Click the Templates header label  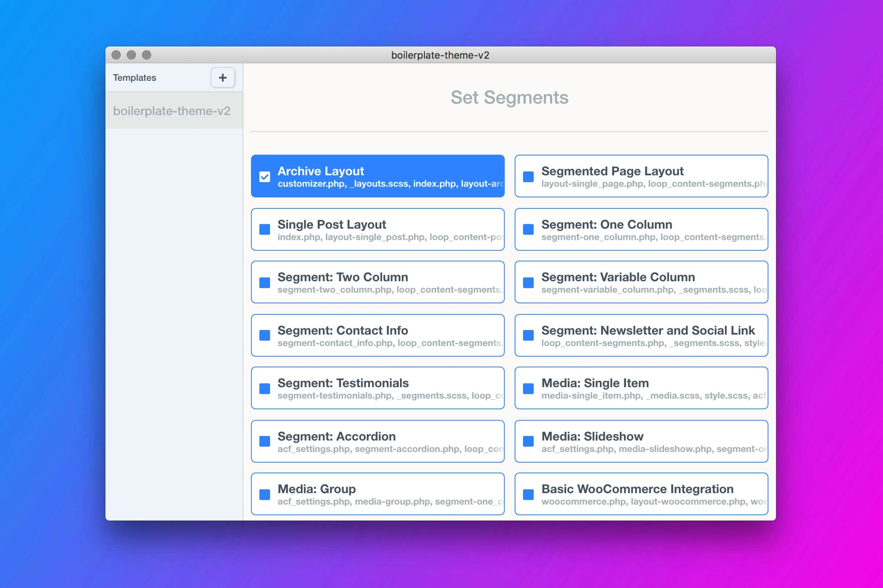click(135, 77)
